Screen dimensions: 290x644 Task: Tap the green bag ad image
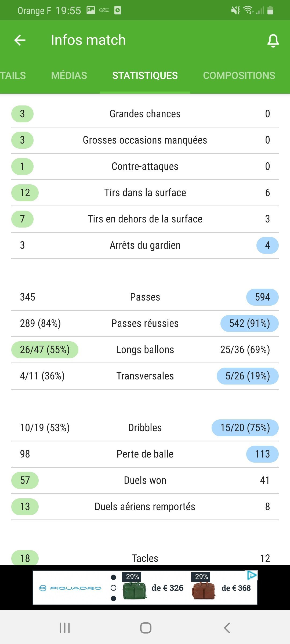coord(135,590)
